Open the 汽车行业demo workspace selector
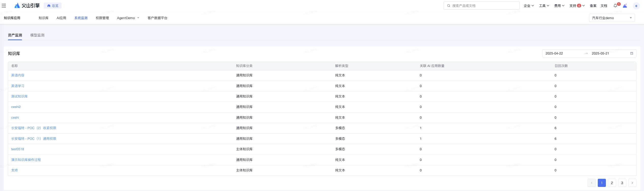Image resolution: width=644 pixels, height=191 pixels. coord(612,18)
